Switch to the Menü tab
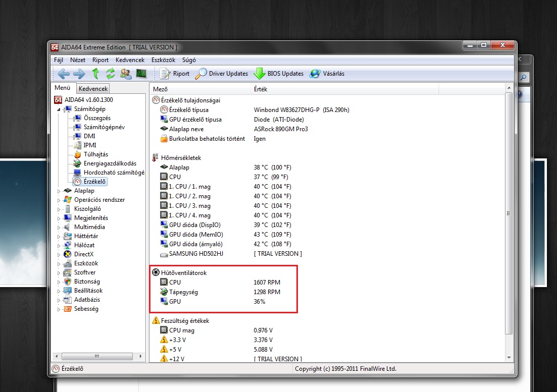Screen dimensions: 557x392 pyautogui.click(x=63, y=88)
